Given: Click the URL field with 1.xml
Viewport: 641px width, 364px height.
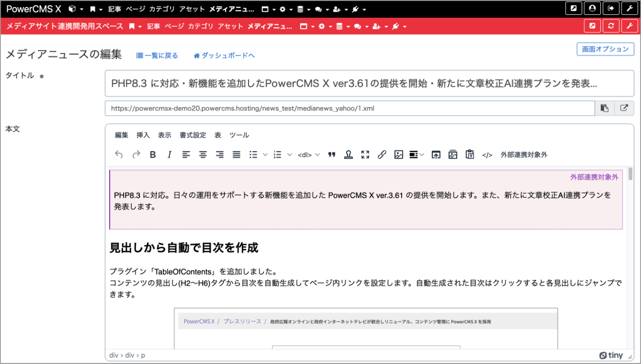Looking at the screenshot, I should [350, 108].
